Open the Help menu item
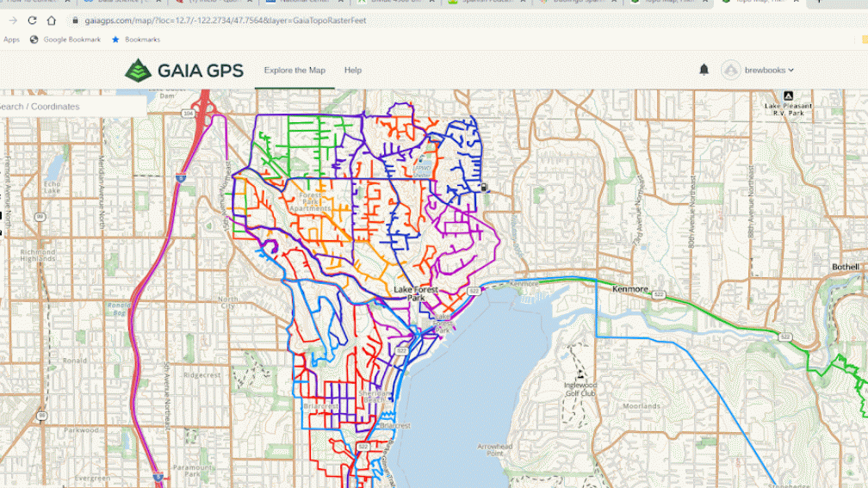Viewport: 868px width, 488px height. [353, 71]
